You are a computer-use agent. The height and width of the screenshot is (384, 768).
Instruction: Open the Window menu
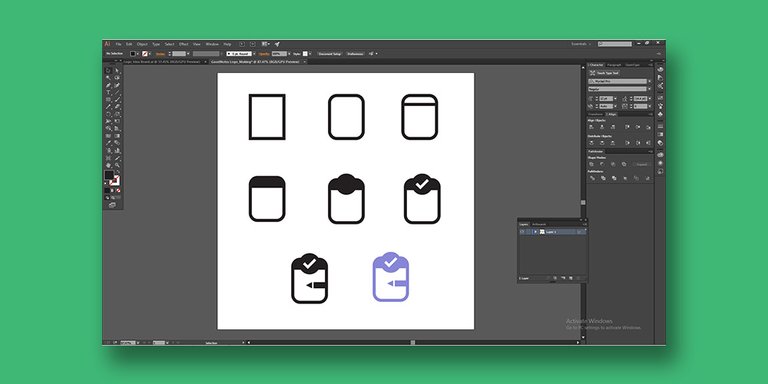[213, 44]
